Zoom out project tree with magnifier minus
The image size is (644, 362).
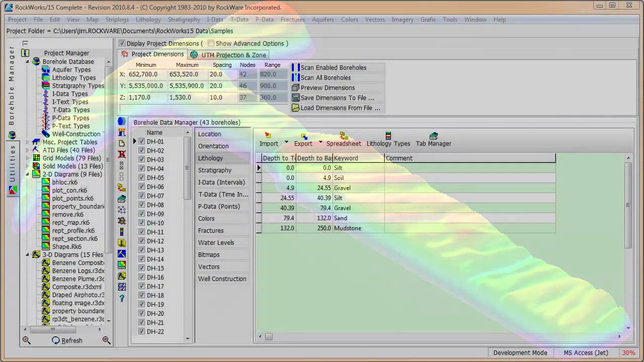pyautogui.click(x=106, y=340)
